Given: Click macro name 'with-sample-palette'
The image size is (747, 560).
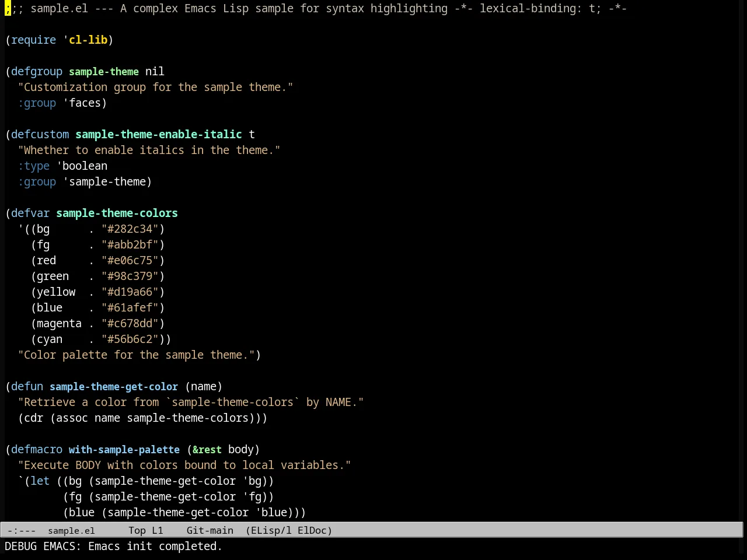Looking at the screenshot, I should coord(124,449).
